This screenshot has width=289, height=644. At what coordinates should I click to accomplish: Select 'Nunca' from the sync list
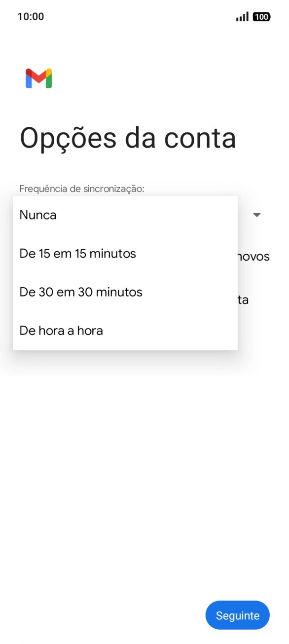pos(37,215)
